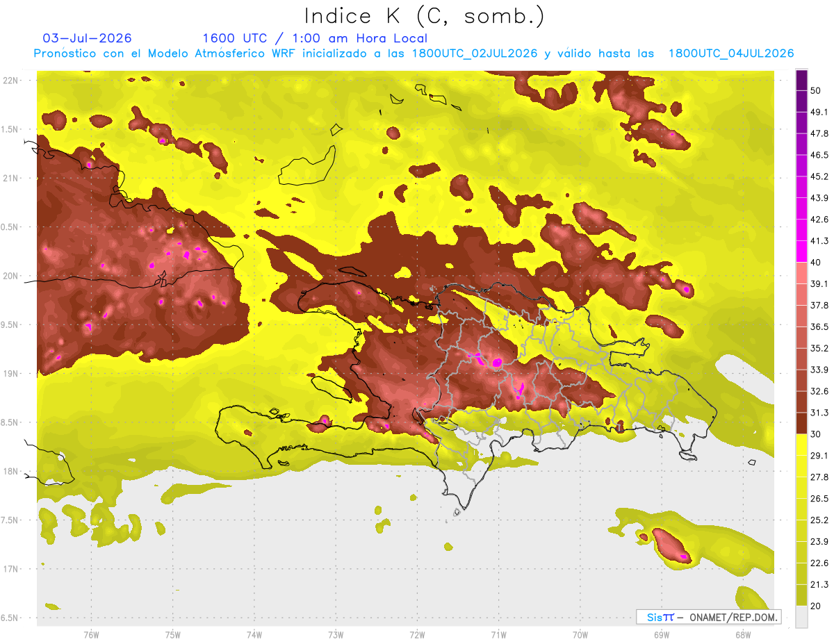Click the '74W' longitude label
This screenshot has height=644, width=834.
click(254, 635)
